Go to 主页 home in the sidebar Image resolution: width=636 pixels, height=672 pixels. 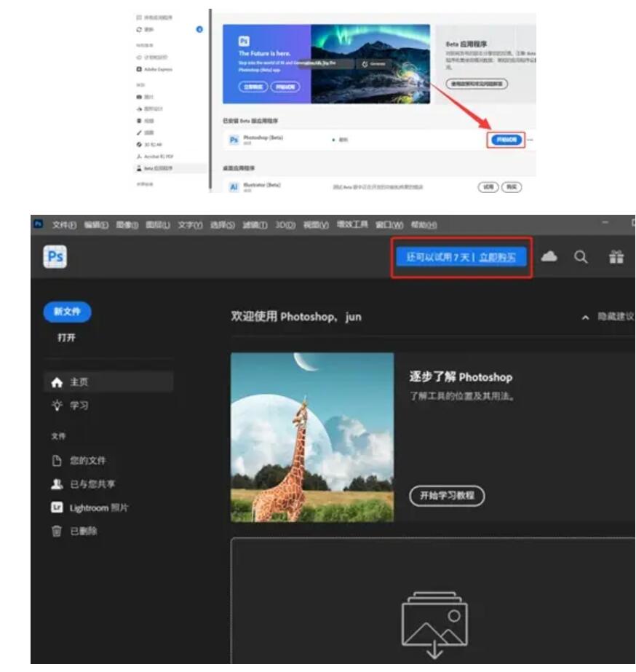[x=108, y=382]
